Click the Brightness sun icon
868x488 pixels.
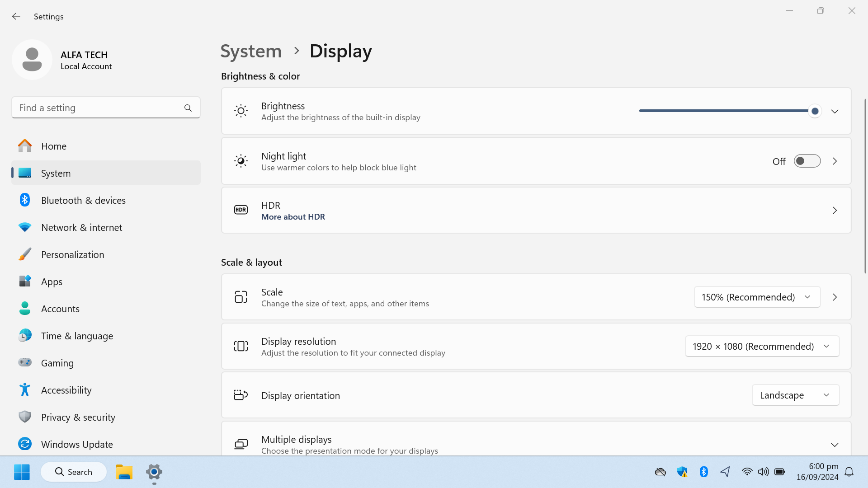click(x=241, y=111)
